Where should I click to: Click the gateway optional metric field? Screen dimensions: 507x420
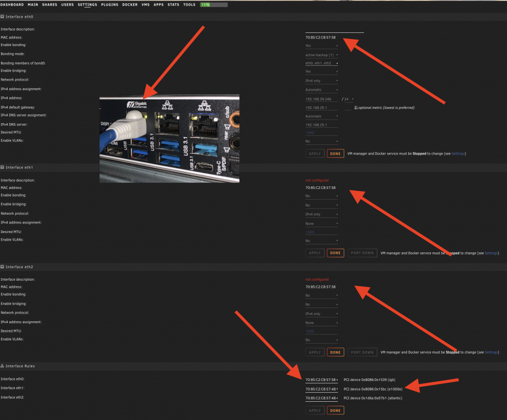(348, 107)
